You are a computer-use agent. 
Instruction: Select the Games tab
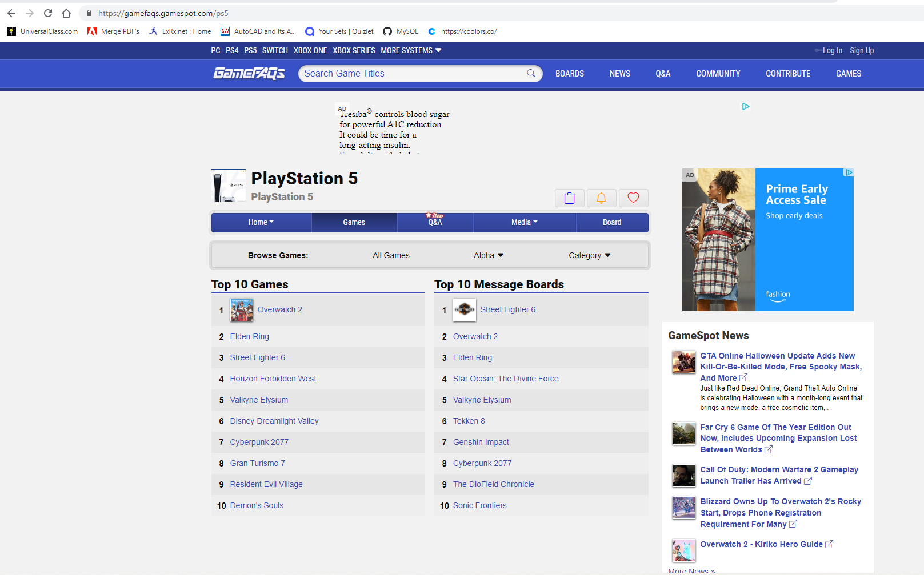[x=354, y=222]
